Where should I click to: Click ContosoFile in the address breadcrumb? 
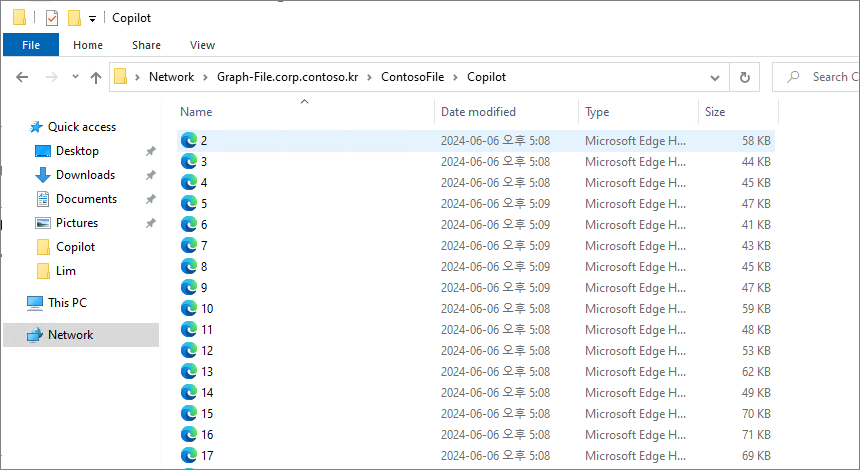[x=412, y=77]
